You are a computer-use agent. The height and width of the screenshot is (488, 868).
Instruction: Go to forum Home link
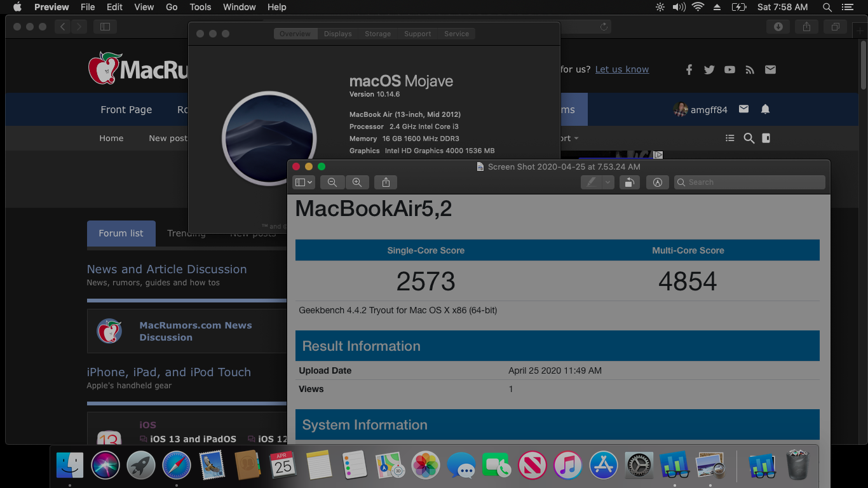111,138
